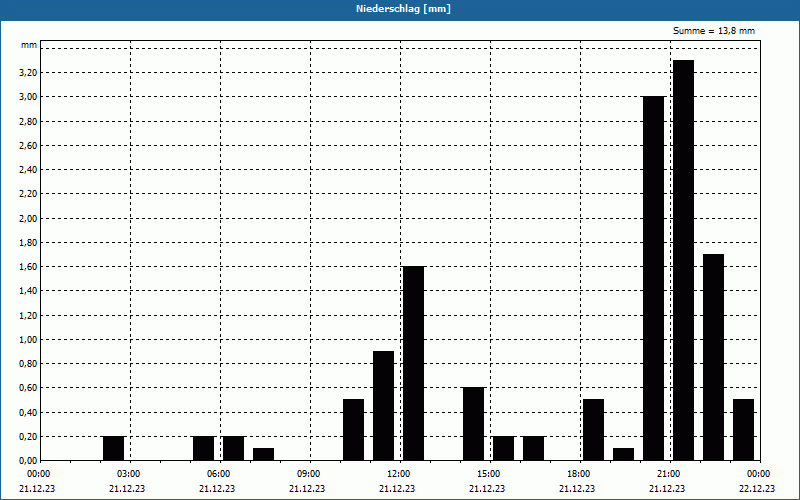Select the 0,40 y-axis label
Screen dimensions: 800x500
pos(28,412)
